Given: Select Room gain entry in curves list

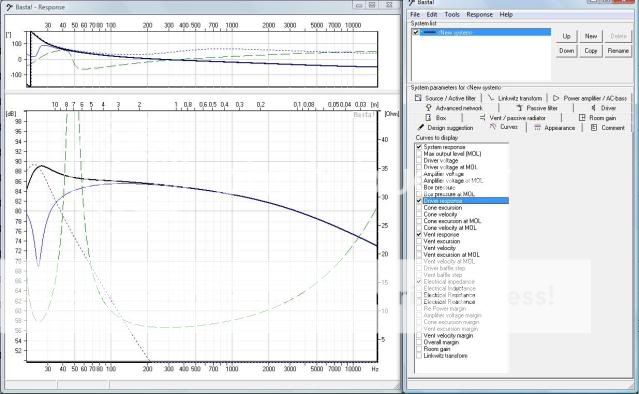Looking at the screenshot, I should click(437, 349).
